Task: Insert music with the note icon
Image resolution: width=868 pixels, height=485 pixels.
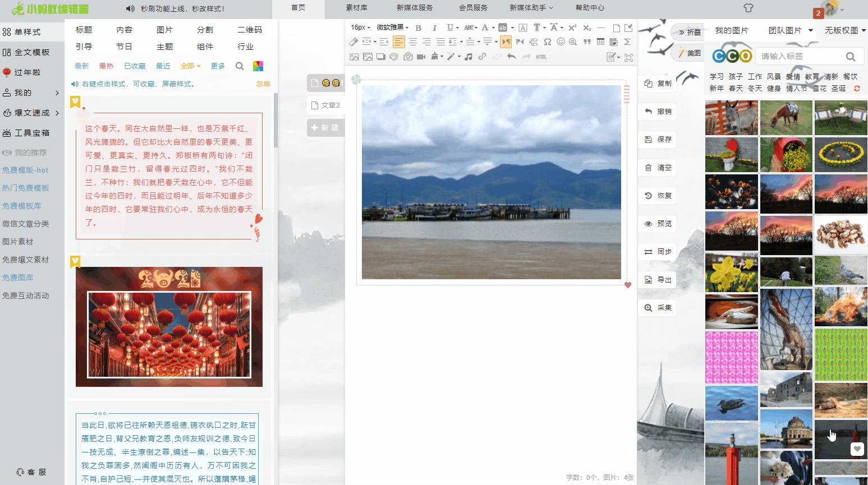Action: [x=468, y=57]
